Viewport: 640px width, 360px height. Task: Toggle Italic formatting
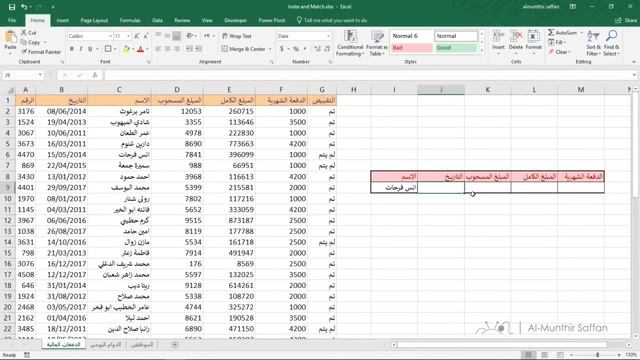[x=81, y=49]
